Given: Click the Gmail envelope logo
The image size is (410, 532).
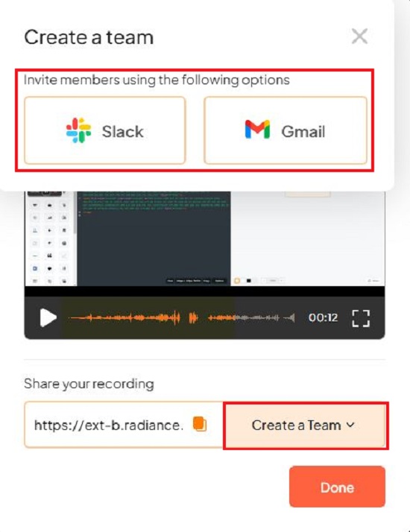Looking at the screenshot, I should click(x=258, y=129).
